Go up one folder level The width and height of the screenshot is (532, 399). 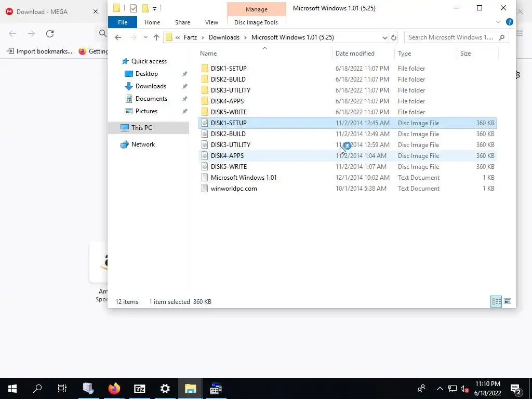[x=156, y=37]
